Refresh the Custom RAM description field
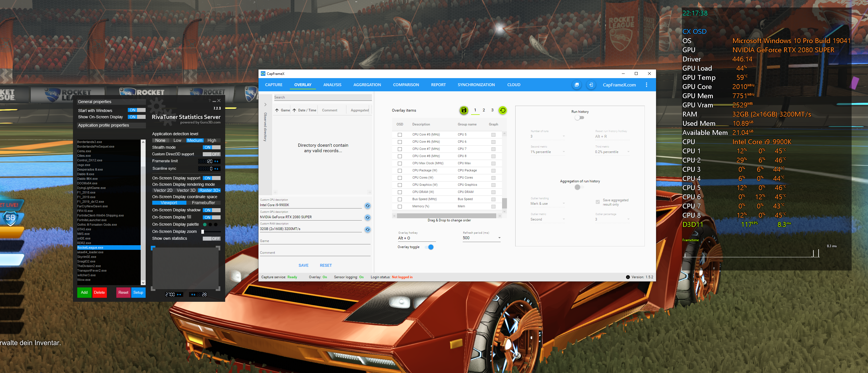The width and height of the screenshot is (868, 373). coord(368,229)
